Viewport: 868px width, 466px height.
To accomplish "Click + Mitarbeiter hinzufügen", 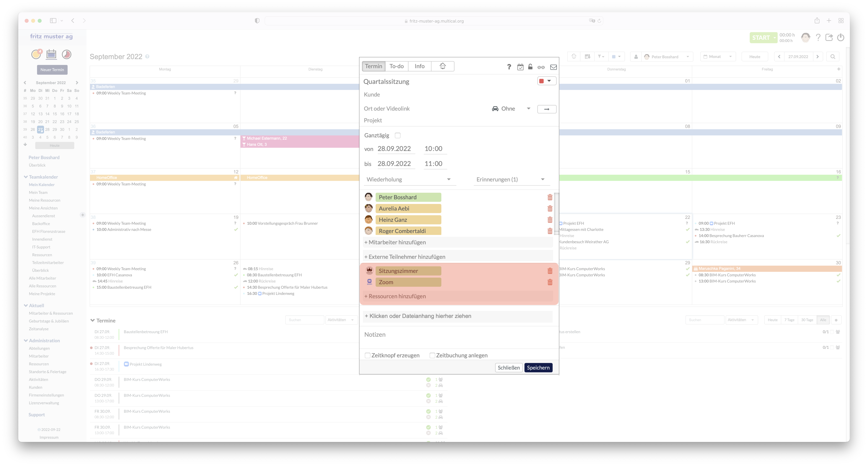I will pos(458,242).
